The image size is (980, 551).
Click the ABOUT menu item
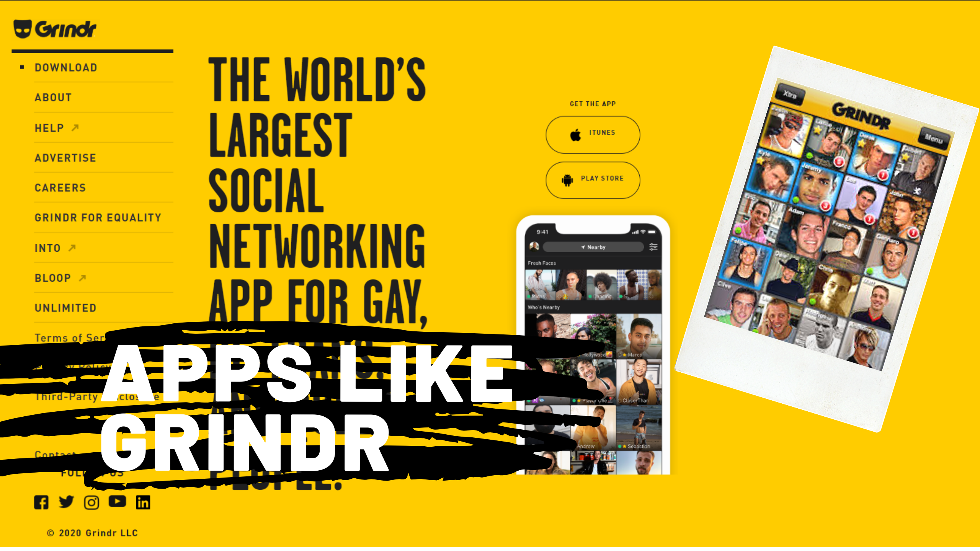coord(53,98)
